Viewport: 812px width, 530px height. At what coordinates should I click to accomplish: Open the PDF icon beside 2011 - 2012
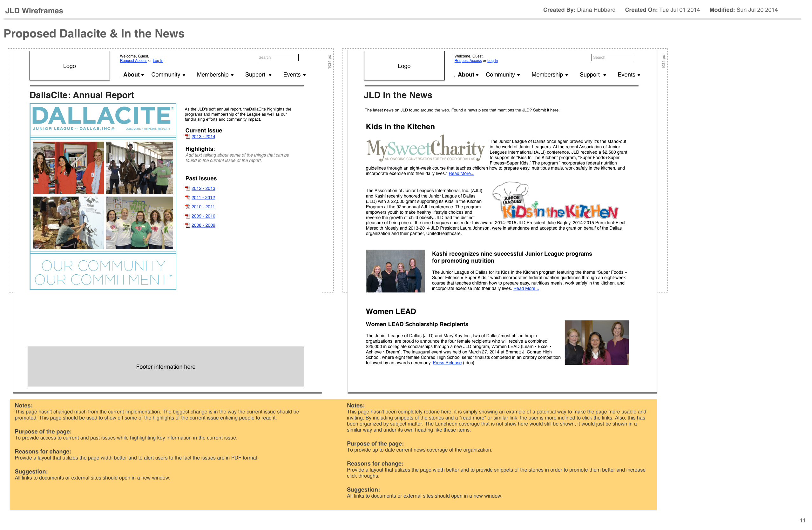click(x=187, y=198)
